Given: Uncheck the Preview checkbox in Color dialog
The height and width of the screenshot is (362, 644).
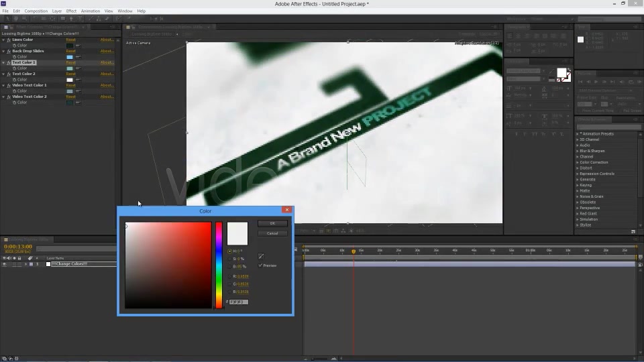Looking at the screenshot, I should click(260, 265).
